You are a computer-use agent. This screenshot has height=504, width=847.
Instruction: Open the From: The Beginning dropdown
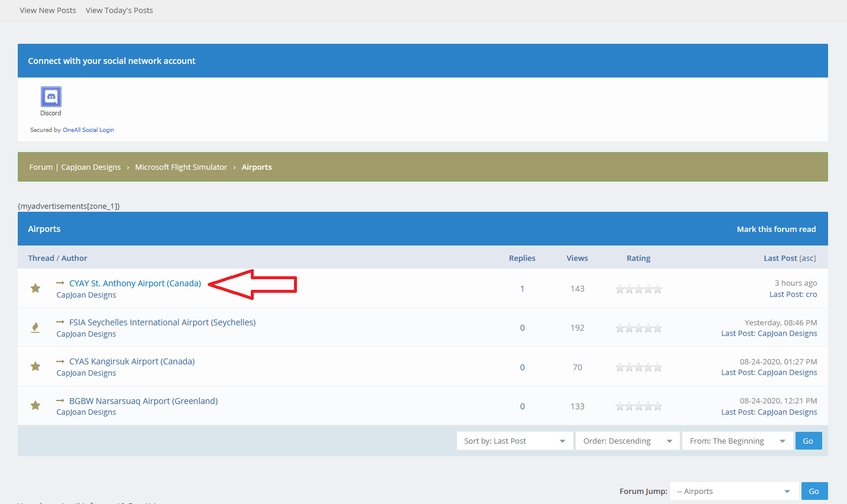coord(738,441)
